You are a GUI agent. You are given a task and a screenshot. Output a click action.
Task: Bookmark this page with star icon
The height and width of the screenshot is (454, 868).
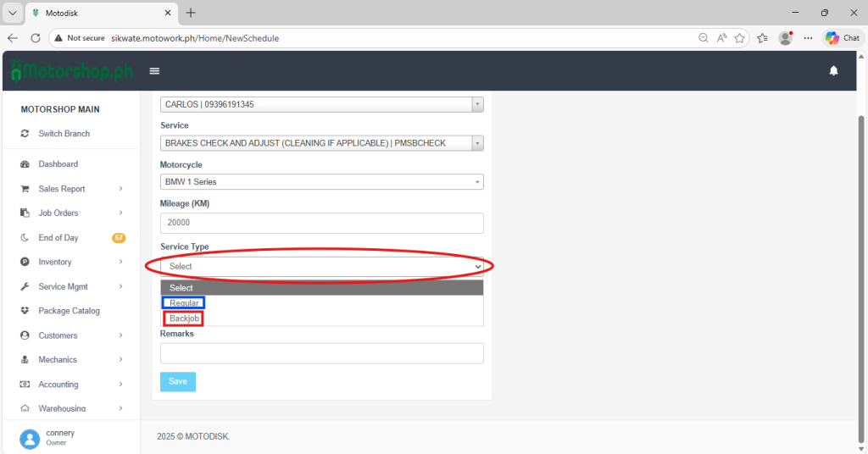(739, 38)
